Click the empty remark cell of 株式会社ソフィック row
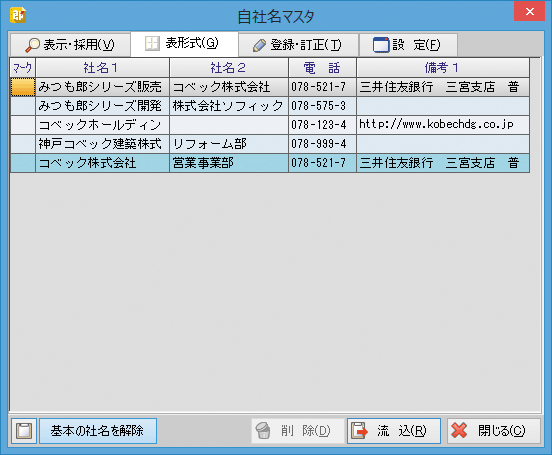552x455 pixels. tap(443, 106)
